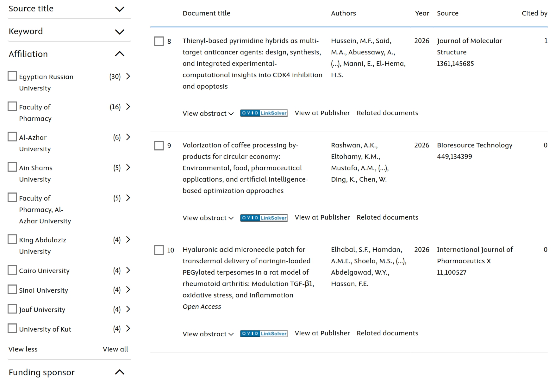The image size is (555, 392).
Task: Click the OVID LinkSolver icon for result 8
Action: (264, 113)
